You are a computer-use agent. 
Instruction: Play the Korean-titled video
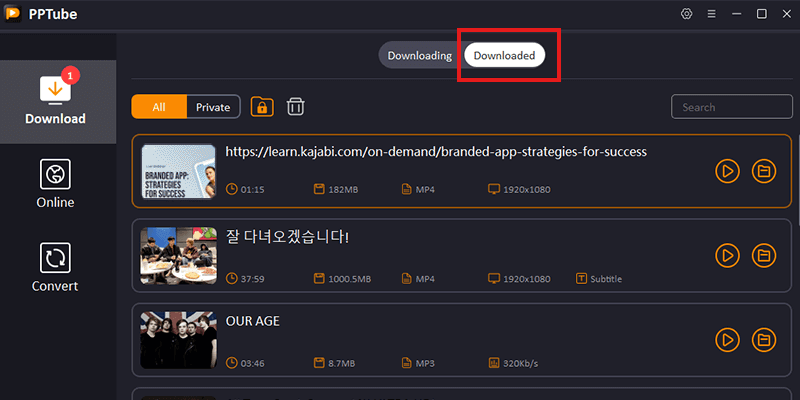point(727,256)
